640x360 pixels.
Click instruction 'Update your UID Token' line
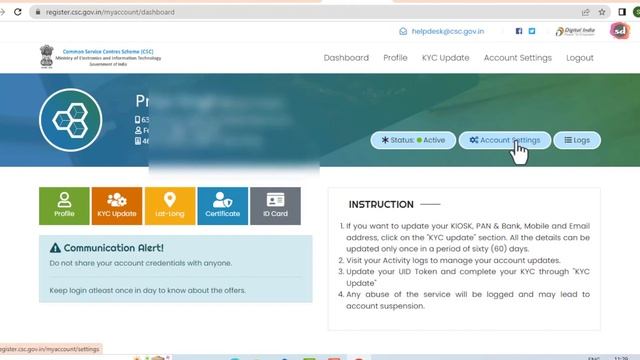coord(468,277)
